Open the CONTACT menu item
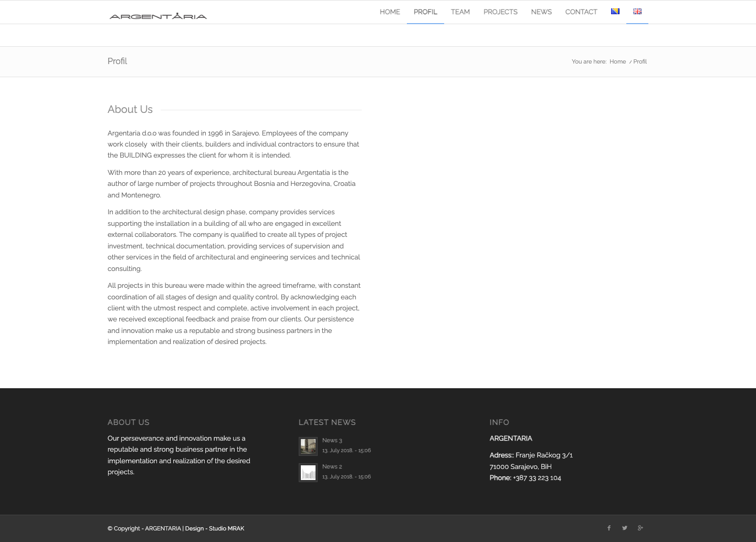756x542 pixels. (x=581, y=12)
